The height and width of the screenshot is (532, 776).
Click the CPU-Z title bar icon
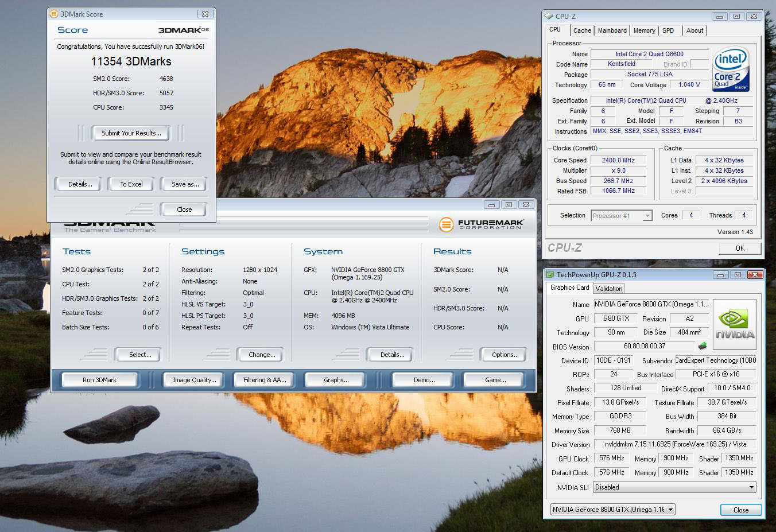(x=549, y=16)
